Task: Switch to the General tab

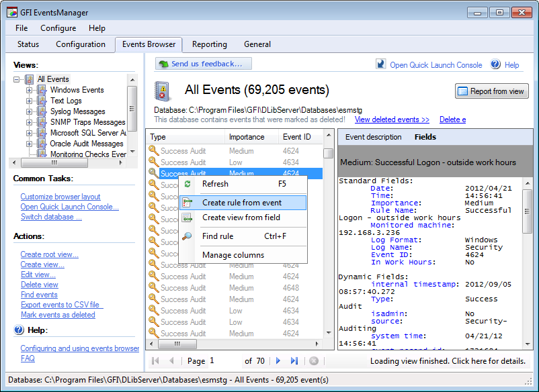Action: pyautogui.click(x=257, y=44)
